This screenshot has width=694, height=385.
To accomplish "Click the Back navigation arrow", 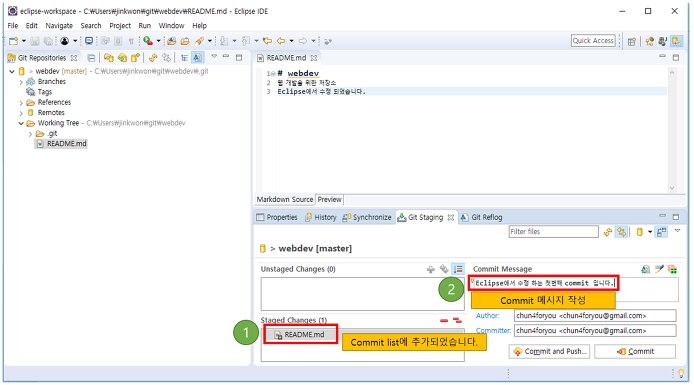I will 281,41.
